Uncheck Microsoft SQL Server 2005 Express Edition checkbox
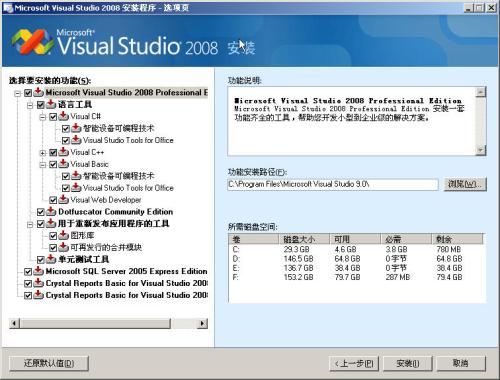The width and height of the screenshot is (500, 380). [x=28, y=272]
